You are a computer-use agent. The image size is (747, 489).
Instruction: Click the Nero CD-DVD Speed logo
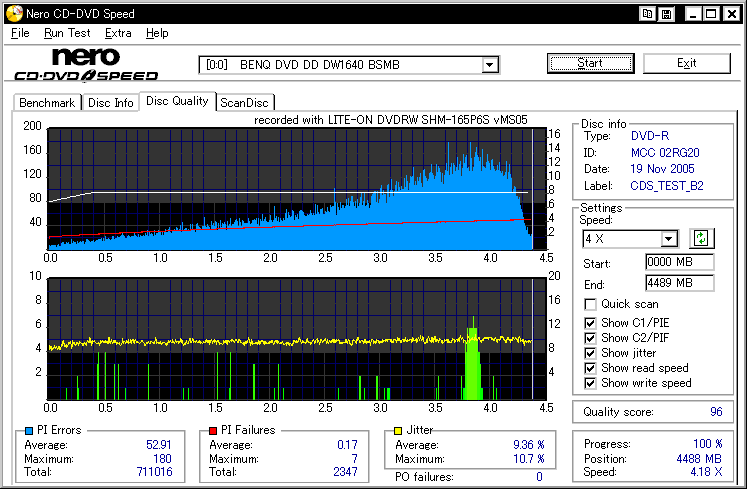pos(86,65)
